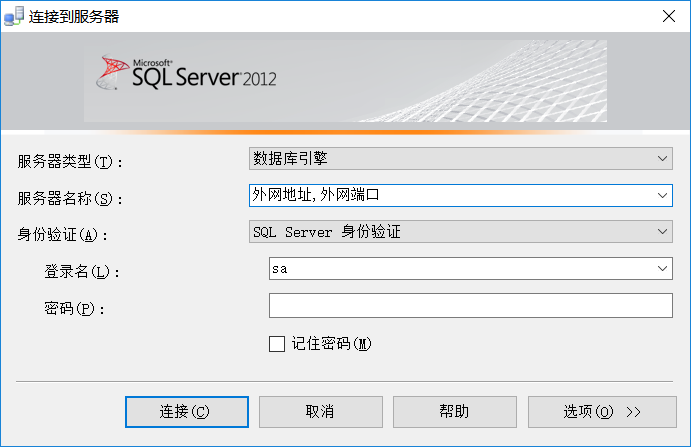Click the server name text showing 外网地址,外网端口

click(x=316, y=195)
